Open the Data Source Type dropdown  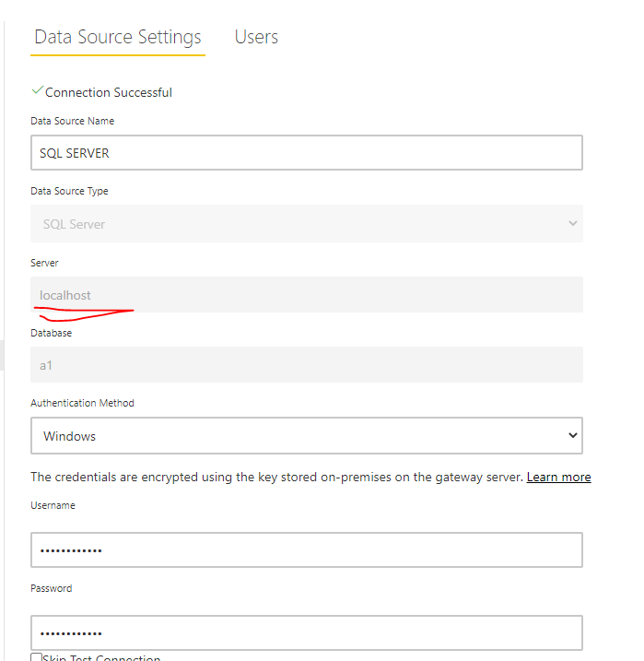tap(307, 223)
